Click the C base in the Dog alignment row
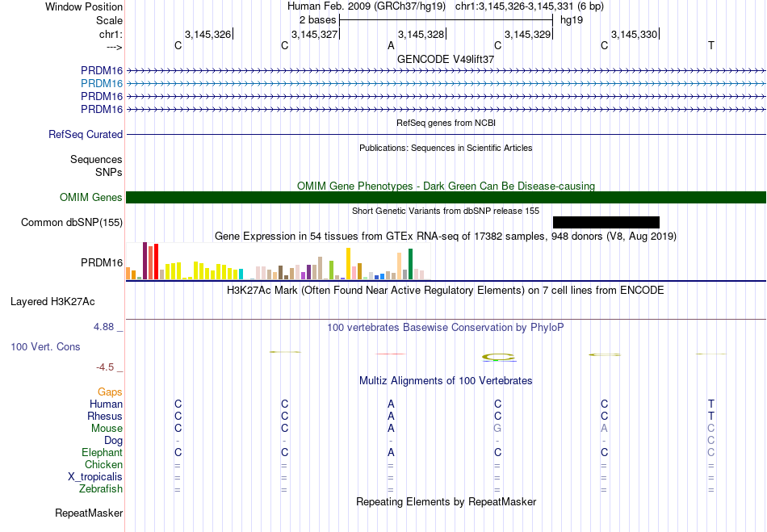This screenshot has height=532, width=767. (711, 440)
